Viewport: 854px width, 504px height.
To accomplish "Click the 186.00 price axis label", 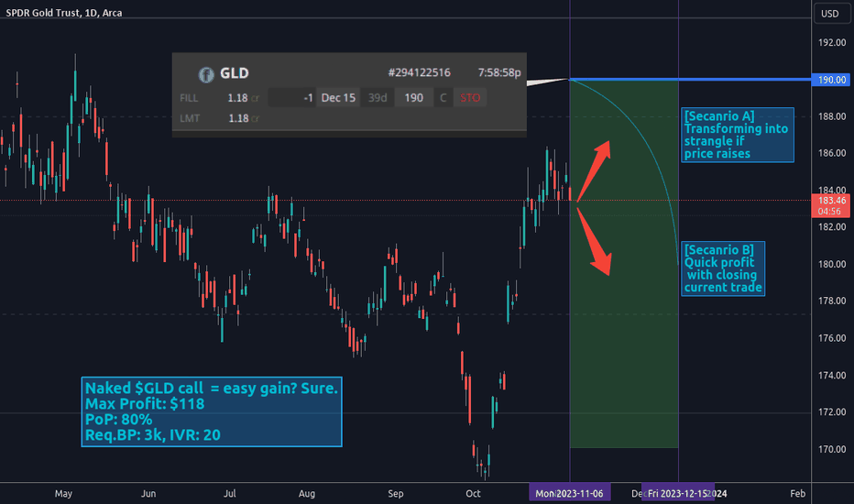I will [x=832, y=153].
